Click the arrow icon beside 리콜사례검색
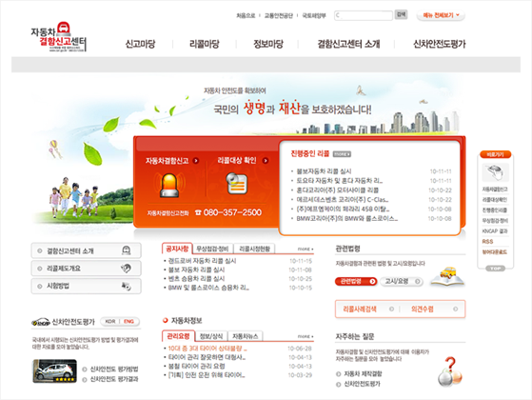 pyautogui.click(x=391, y=309)
